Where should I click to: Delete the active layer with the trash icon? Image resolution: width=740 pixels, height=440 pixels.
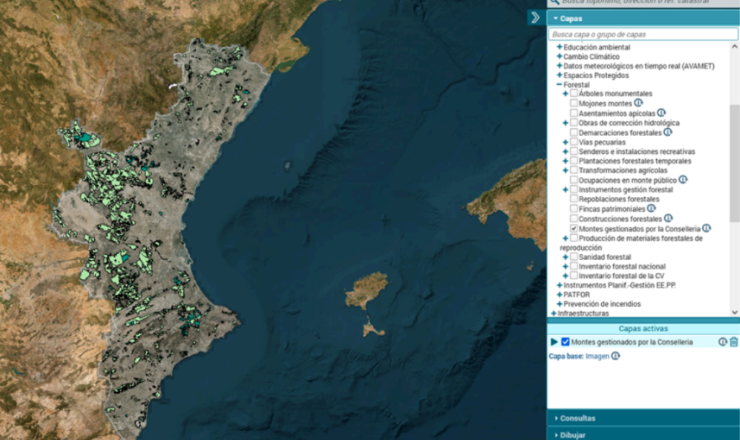[x=733, y=342]
